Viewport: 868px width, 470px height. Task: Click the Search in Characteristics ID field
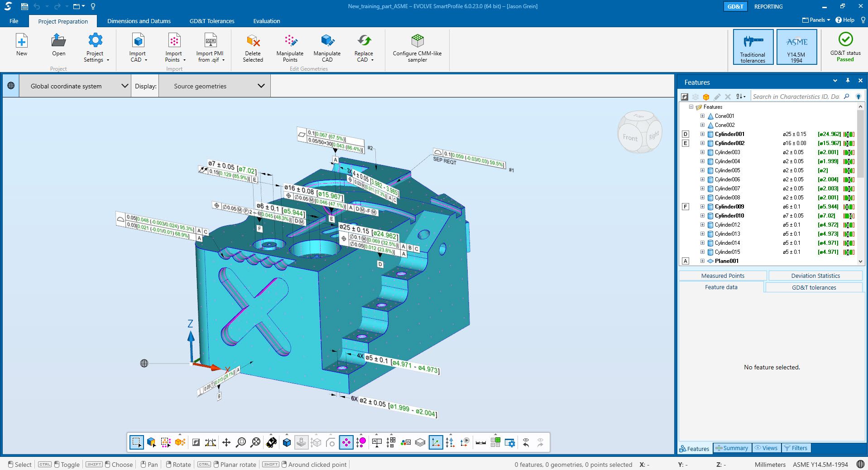point(796,97)
